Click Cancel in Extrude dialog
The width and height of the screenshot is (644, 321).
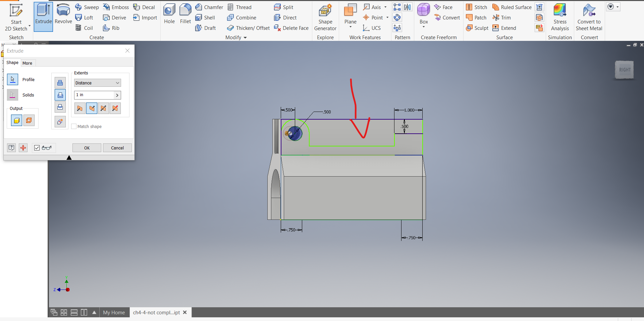tap(117, 148)
